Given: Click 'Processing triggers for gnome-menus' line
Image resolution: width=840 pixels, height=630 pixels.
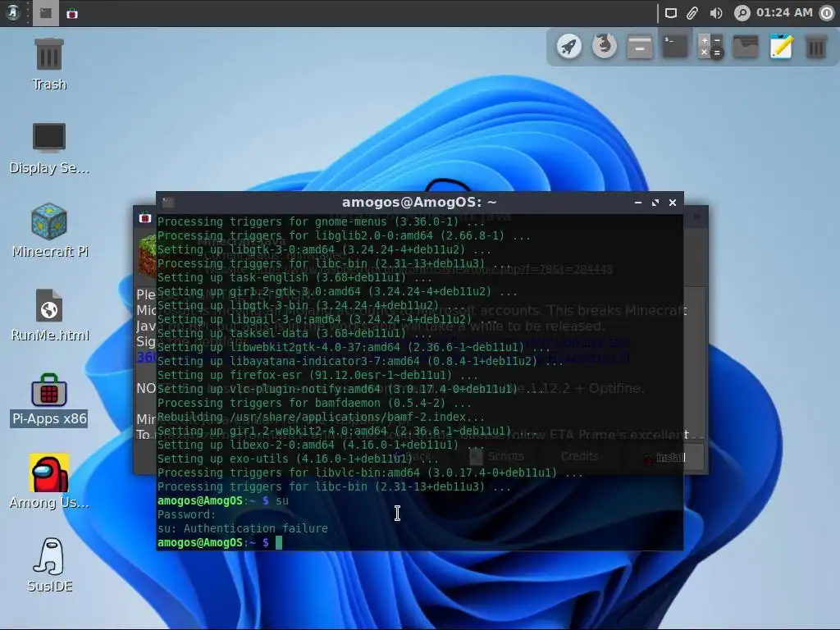Looking at the screenshot, I should (322, 221).
